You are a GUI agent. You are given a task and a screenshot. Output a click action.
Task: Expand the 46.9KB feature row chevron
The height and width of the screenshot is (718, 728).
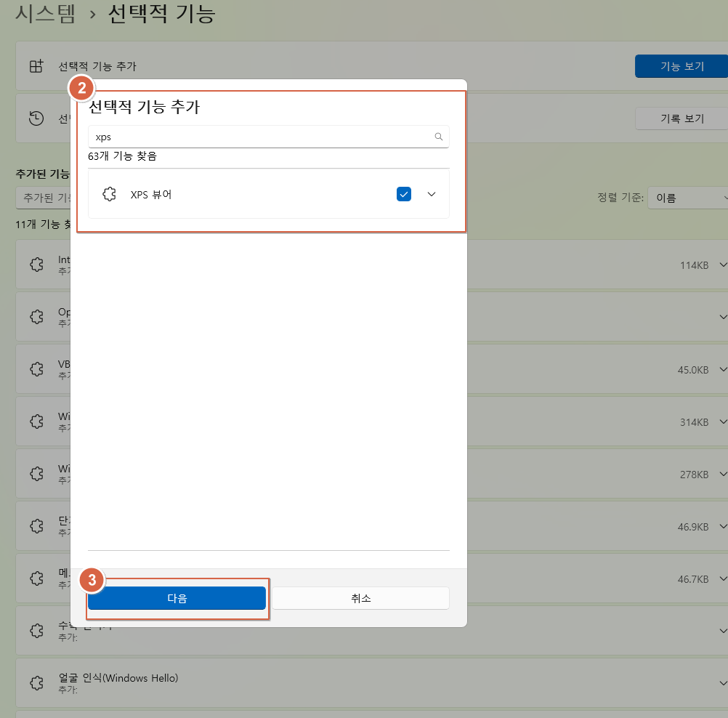722,526
